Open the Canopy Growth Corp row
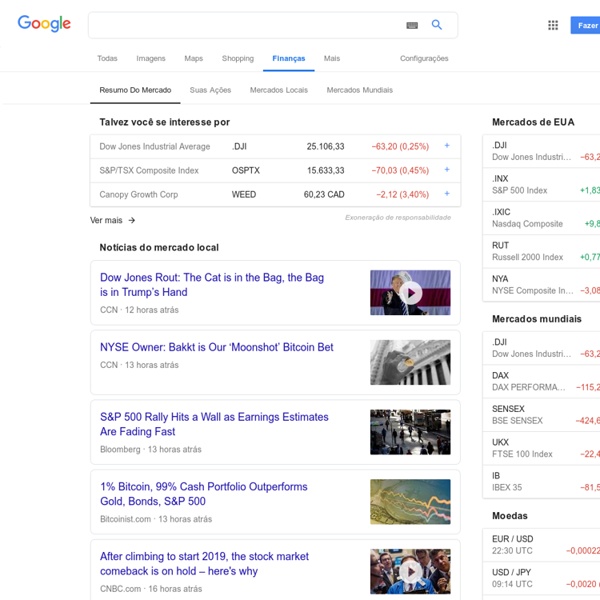 tap(275, 194)
